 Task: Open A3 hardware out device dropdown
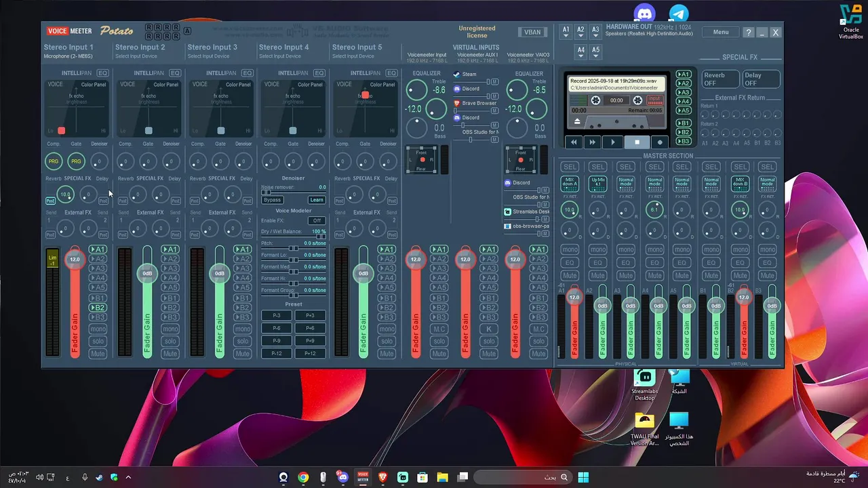pos(595,32)
